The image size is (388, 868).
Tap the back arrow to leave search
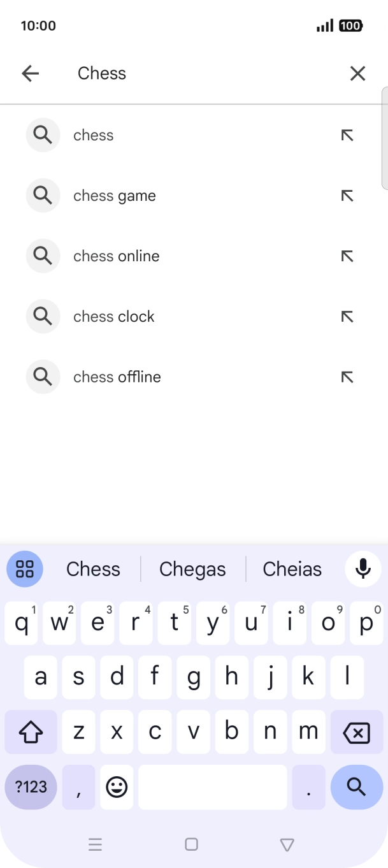pos(30,73)
